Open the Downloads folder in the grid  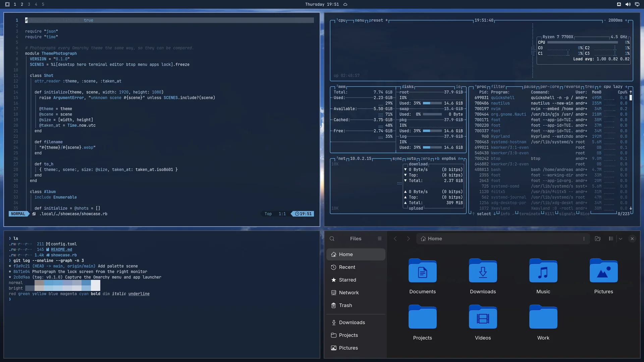click(x=483, y=270)
